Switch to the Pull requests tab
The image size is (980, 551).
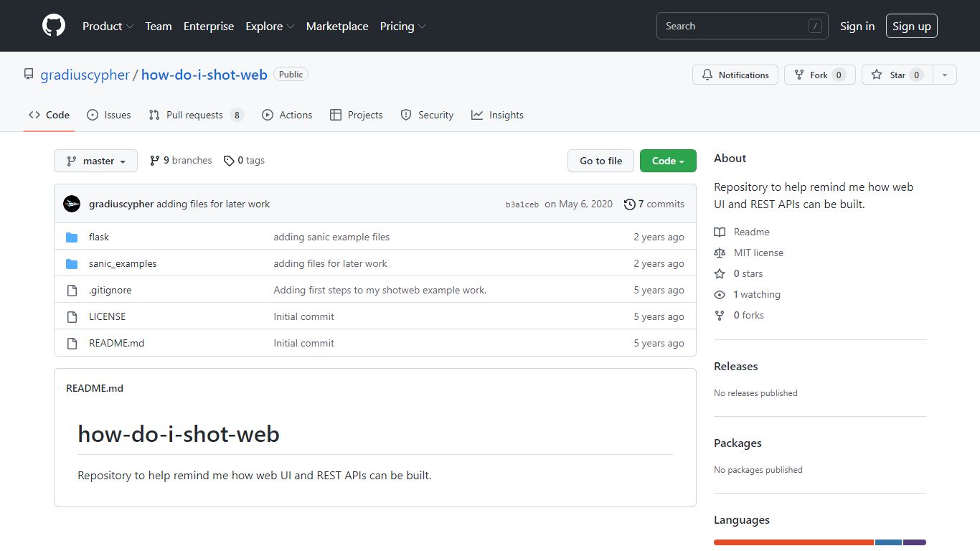click(x=196, y=115)
